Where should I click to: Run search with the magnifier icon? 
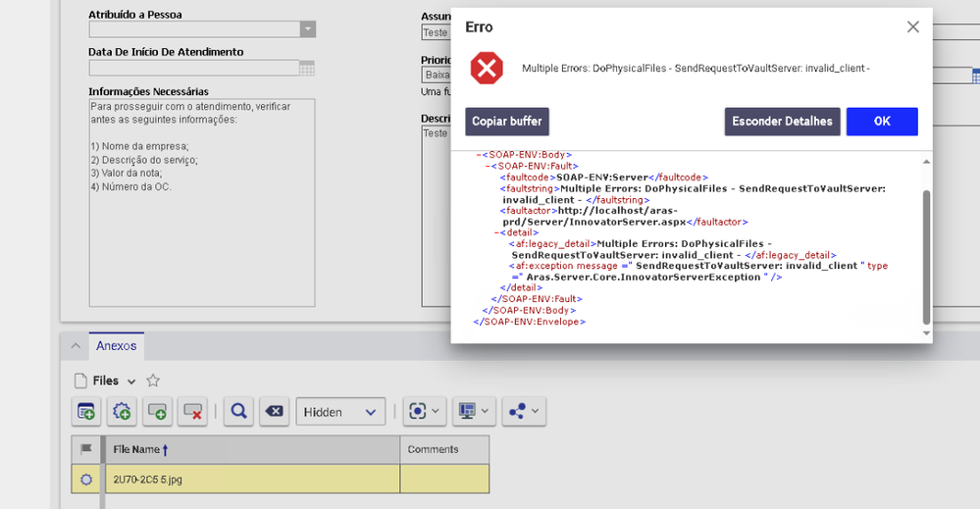click(237, 413)
